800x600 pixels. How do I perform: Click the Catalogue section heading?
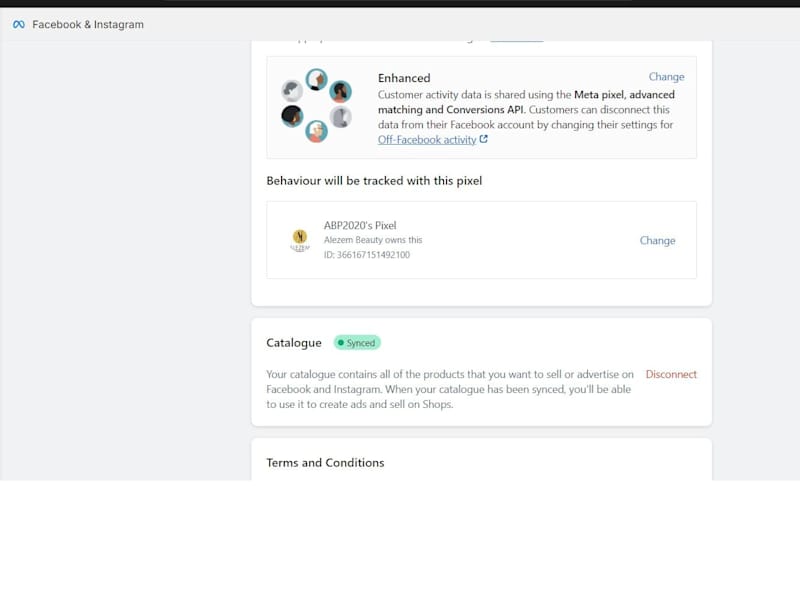294,343
